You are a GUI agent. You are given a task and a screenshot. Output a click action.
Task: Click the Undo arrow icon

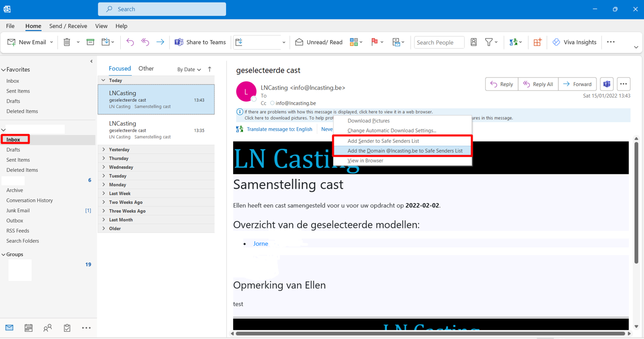pos(130,43)
